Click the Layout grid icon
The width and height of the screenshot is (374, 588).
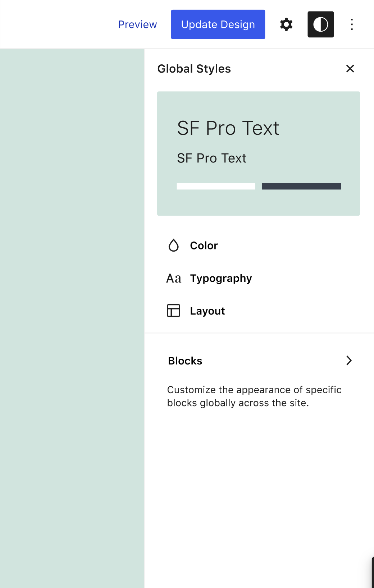[174, 311]
